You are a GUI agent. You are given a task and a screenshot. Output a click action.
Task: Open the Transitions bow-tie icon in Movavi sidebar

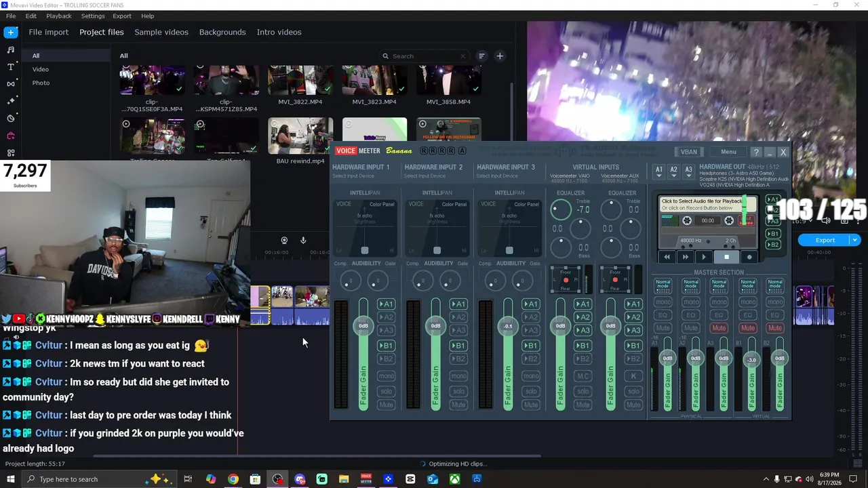click(11, 84)
